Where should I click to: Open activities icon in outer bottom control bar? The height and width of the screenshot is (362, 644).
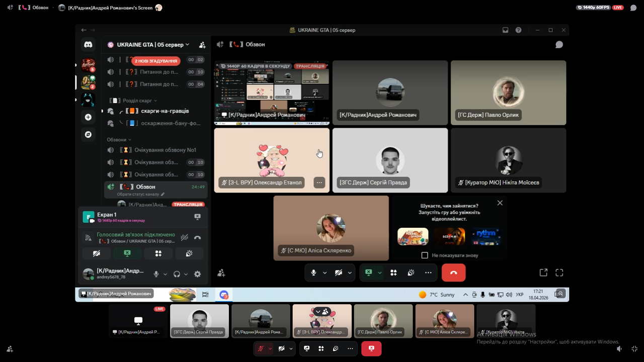click(x=321, y=348)
